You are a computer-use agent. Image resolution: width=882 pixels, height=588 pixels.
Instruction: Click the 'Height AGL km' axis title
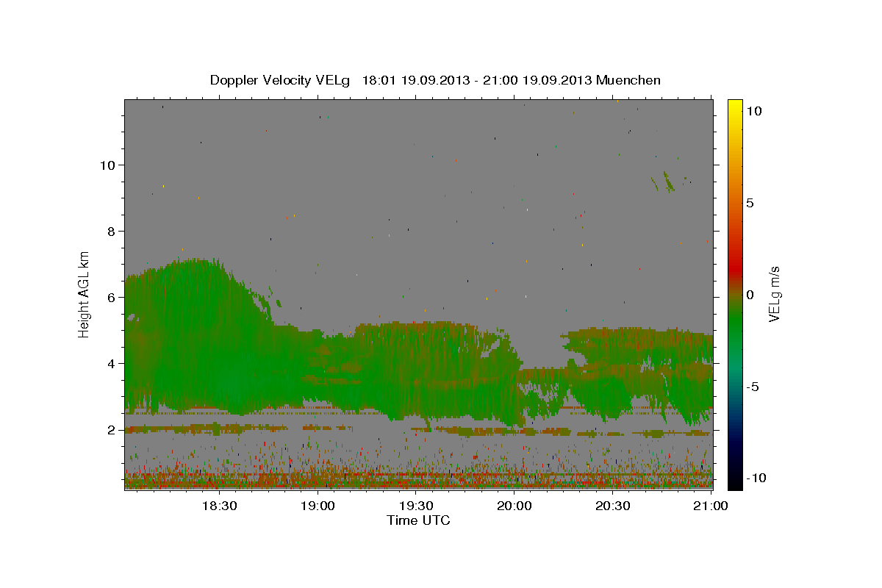coord(85,294)
